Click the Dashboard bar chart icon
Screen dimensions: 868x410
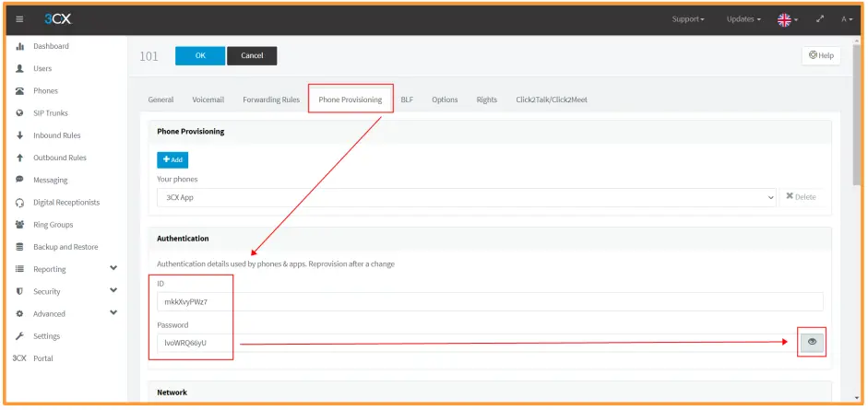20,46
